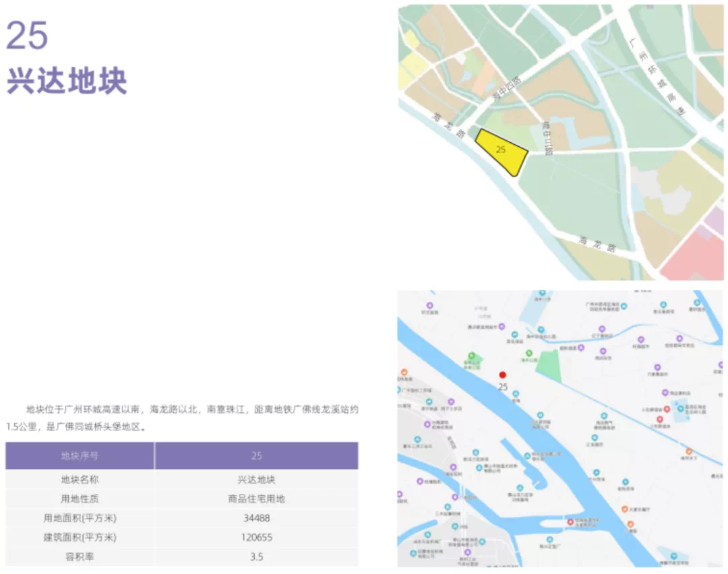The image size is (728, 574).
Task: Click the description line starting '地块位于广州环城高速以南'
Action: [x=192, y=409]
